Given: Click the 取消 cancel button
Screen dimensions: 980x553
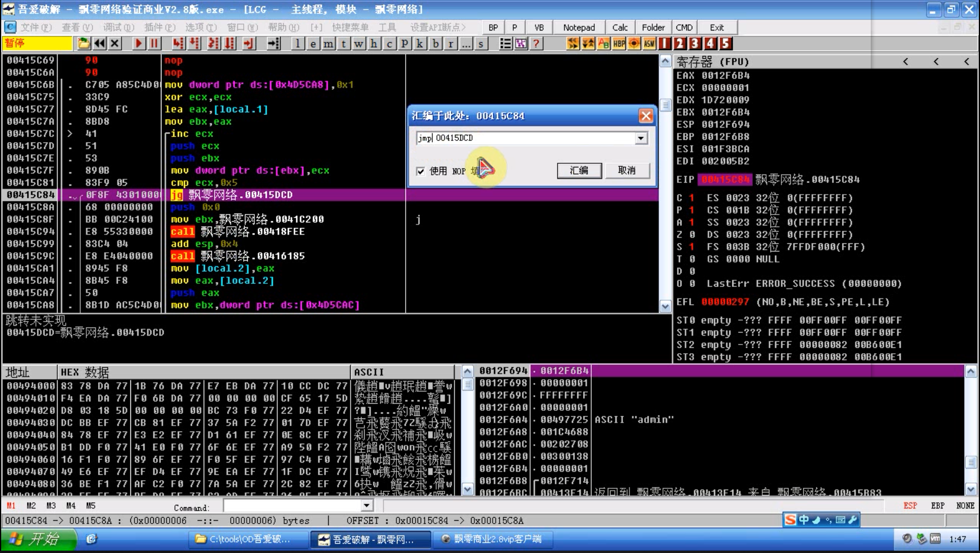Looking at the screenshot, I should [627, 170].
